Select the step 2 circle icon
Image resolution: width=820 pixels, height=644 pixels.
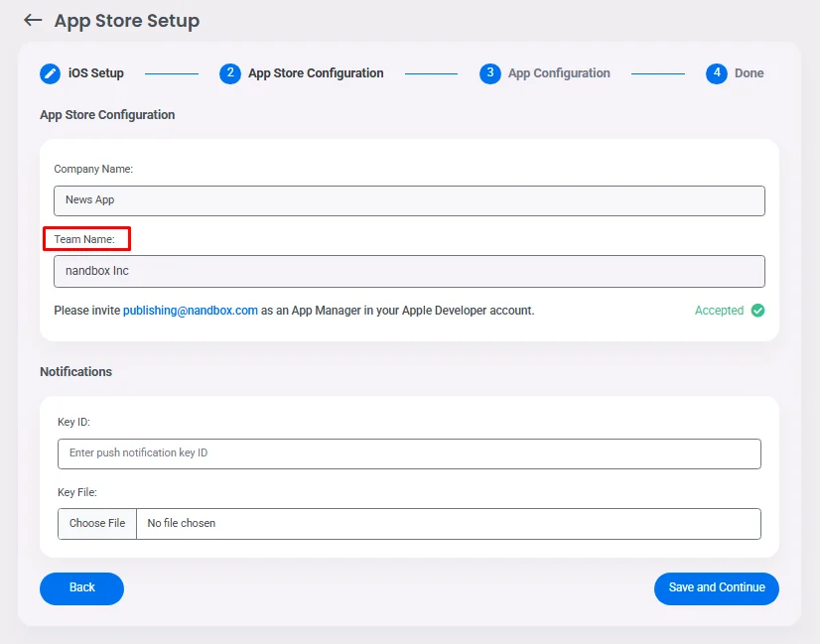click(230, 73)
